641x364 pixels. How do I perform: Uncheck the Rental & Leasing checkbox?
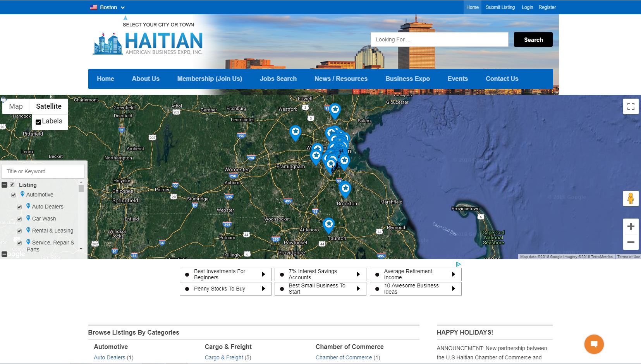pyautogui.click(x=19, y=231)
